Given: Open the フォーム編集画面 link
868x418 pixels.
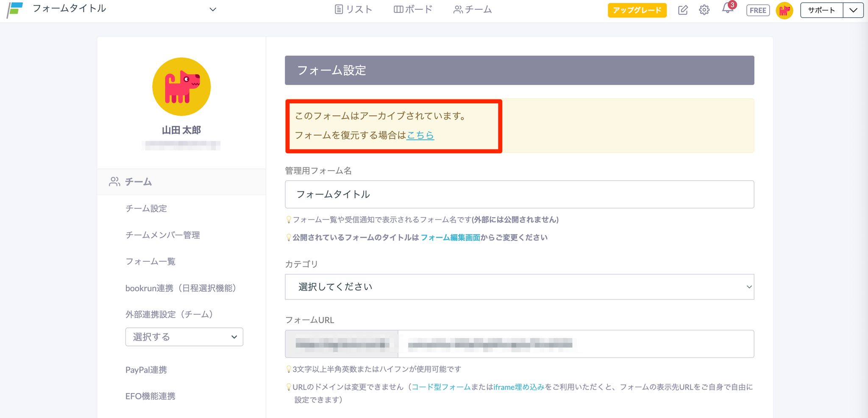Looking at the screenshot, I should click(x=450, y=238).
